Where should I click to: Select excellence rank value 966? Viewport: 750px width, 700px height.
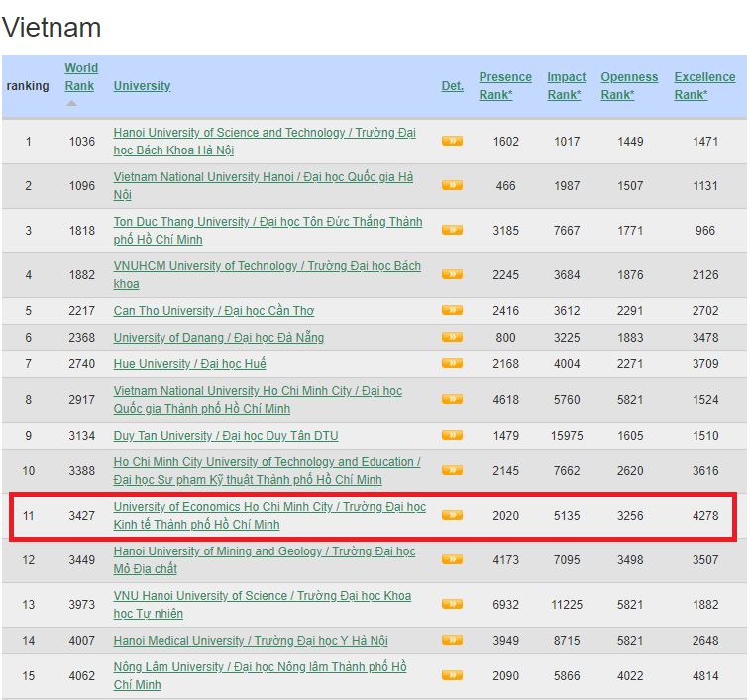705,230
